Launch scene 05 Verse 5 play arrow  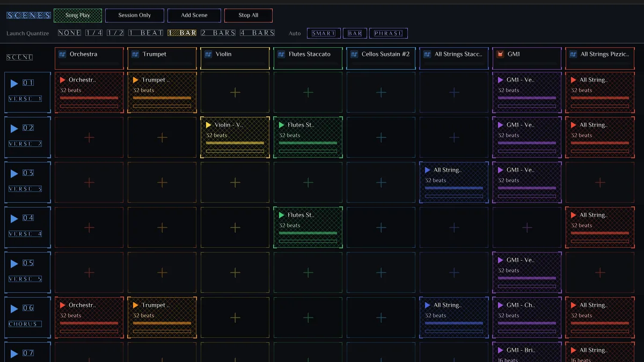coord(14,264)
